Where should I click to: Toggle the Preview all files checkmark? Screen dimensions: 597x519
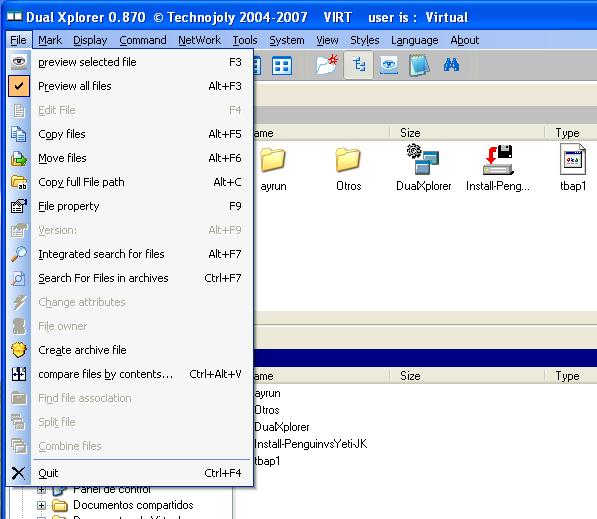pos(19,86)
